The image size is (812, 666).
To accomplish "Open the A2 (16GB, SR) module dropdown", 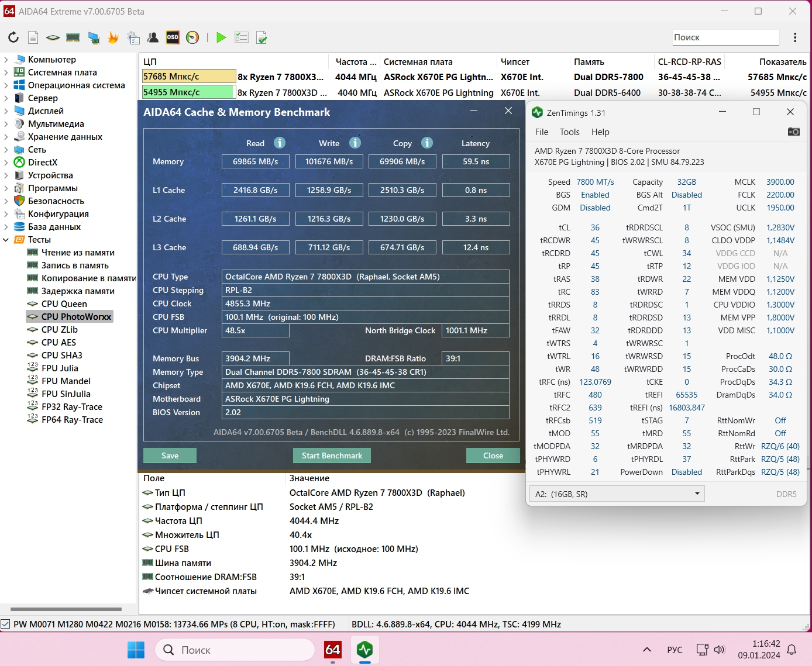I will click(x=617, y=494).
